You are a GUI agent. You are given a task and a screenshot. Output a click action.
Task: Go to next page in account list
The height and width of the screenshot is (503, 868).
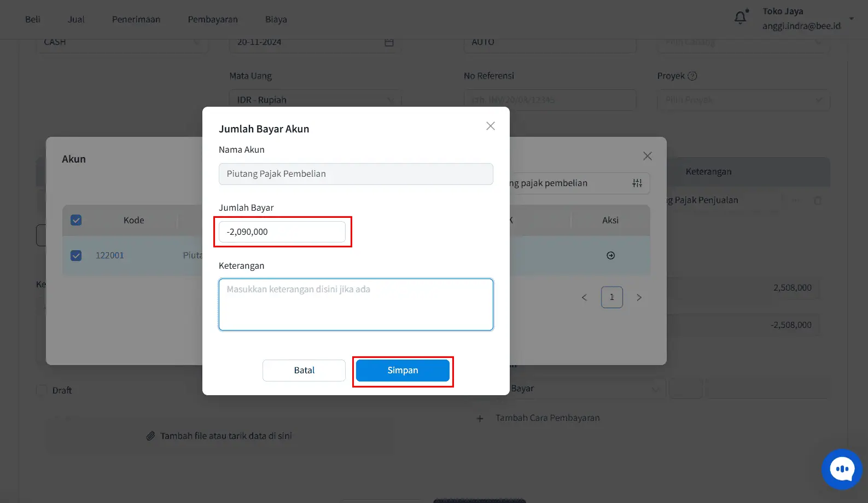(639, 298)
